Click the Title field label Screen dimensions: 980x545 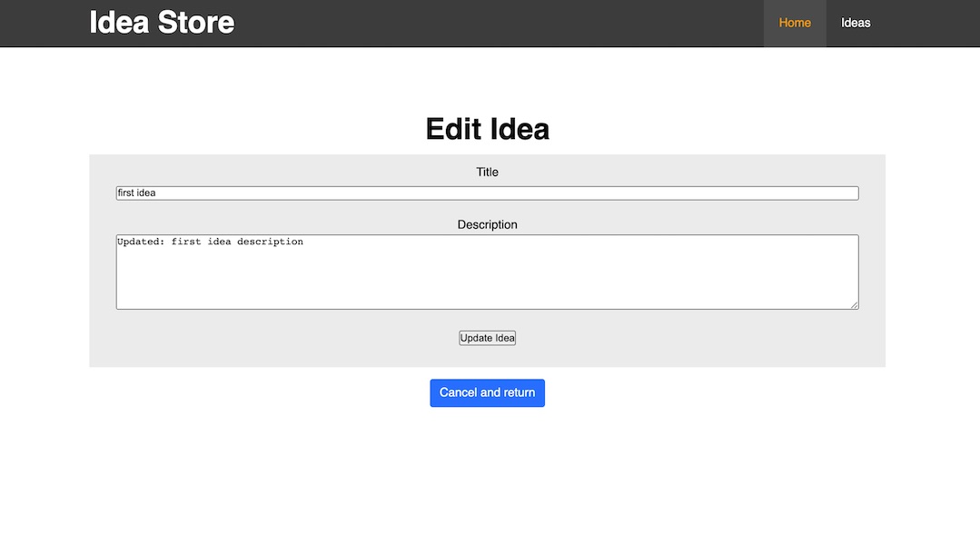click(487, 172)
